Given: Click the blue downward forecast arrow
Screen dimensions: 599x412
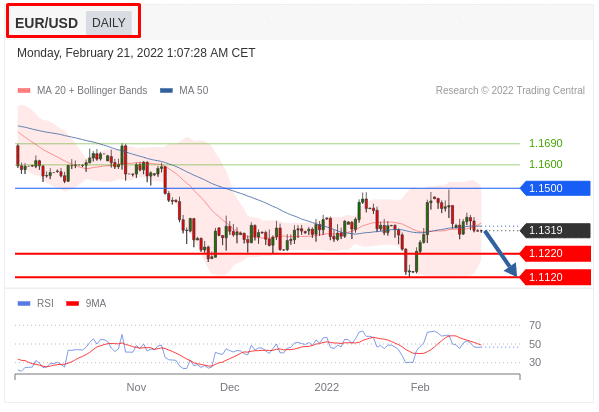Looking at the screenshot, I should (x=500, y=253).
